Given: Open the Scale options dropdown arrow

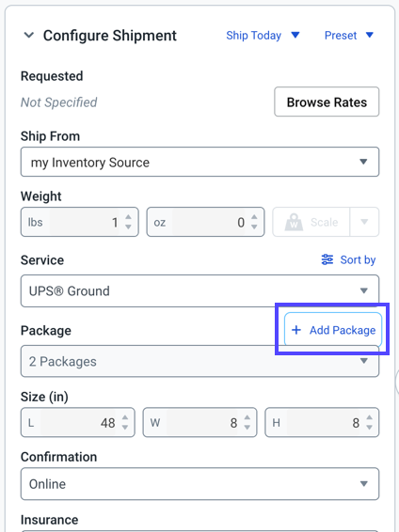Looking at the screenshot, I should click(364, 222).
